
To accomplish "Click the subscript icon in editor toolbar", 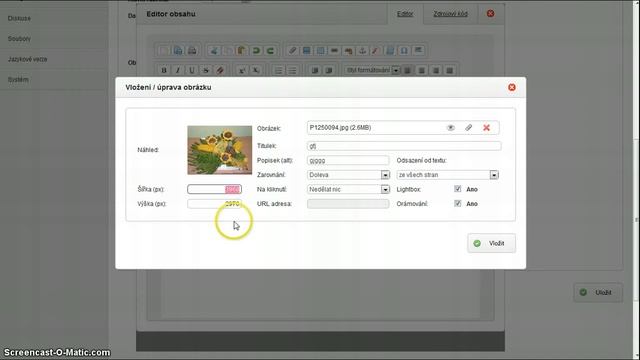I will point(256,70).
